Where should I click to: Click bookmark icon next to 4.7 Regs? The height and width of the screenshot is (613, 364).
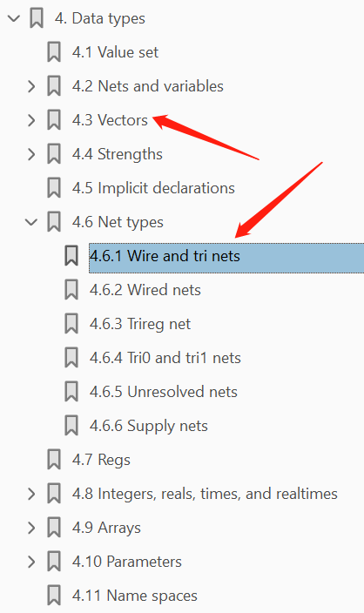[54, 460]
